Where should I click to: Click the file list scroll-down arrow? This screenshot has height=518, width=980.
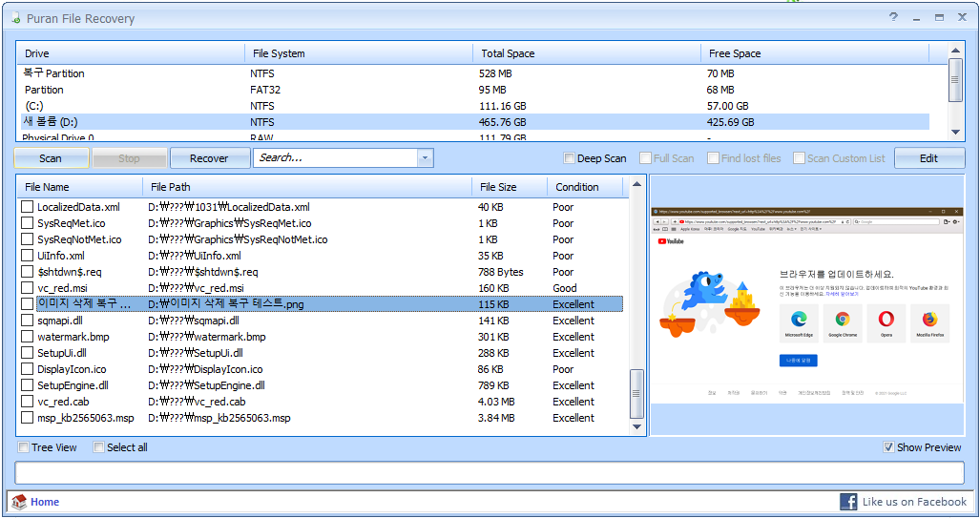click(x=636, y=426)
